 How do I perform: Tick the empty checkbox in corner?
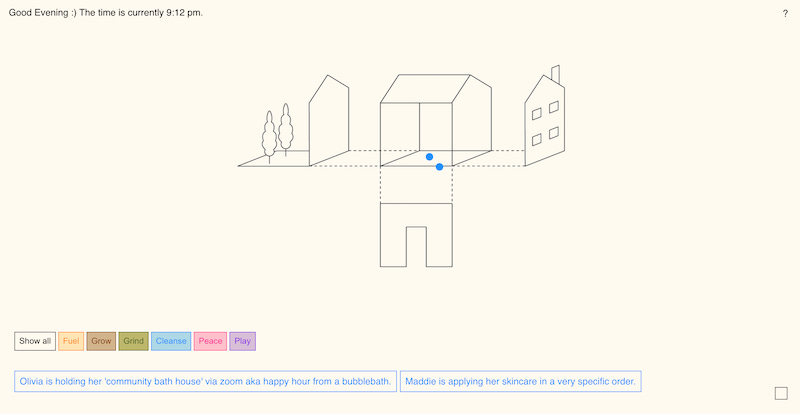click(x=781, y=394)
